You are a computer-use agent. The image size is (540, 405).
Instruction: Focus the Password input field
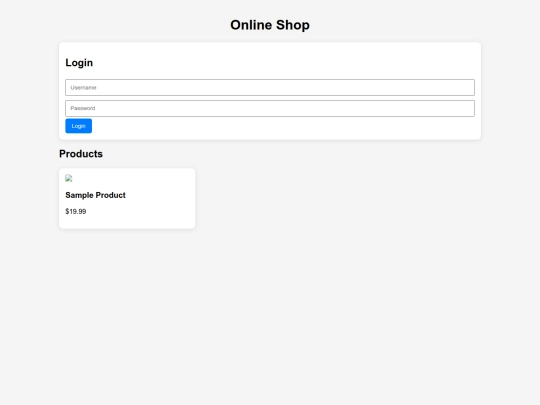click(270, 108)
